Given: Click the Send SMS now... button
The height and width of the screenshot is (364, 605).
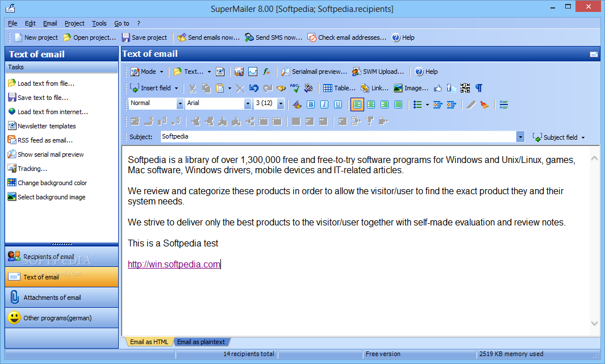Looking at the screenshot, I should tap(273, 38).
